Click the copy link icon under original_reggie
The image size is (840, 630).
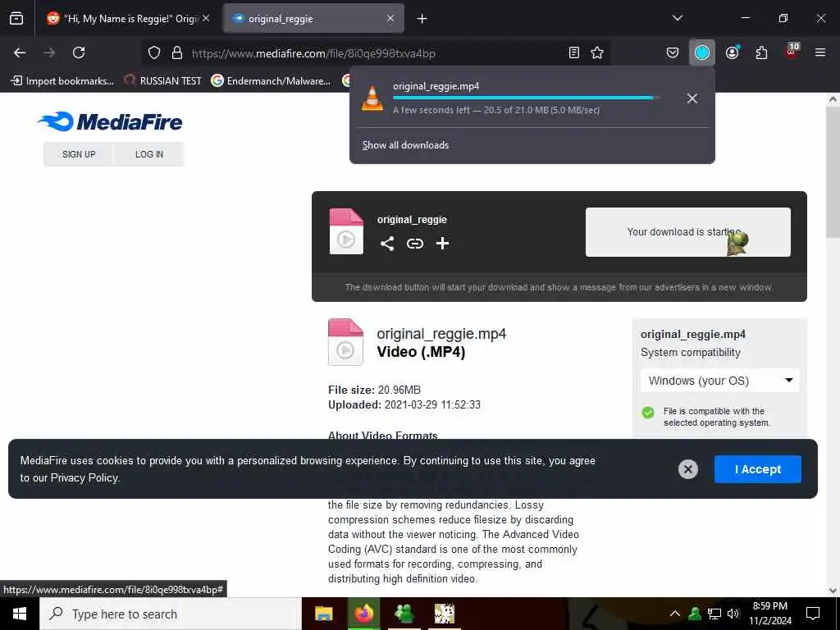[414, 244]
